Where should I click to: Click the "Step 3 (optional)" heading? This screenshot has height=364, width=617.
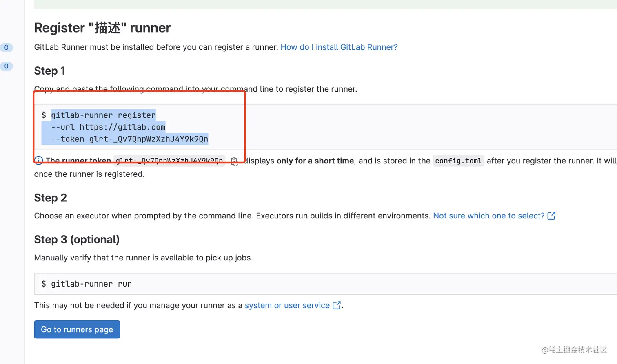(77, 239)
